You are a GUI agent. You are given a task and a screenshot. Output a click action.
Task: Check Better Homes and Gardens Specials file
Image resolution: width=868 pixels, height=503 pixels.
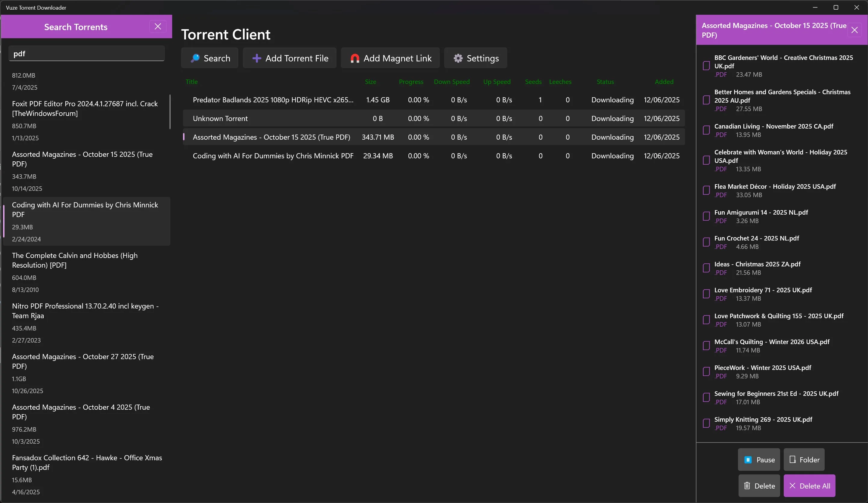(706, 100)
